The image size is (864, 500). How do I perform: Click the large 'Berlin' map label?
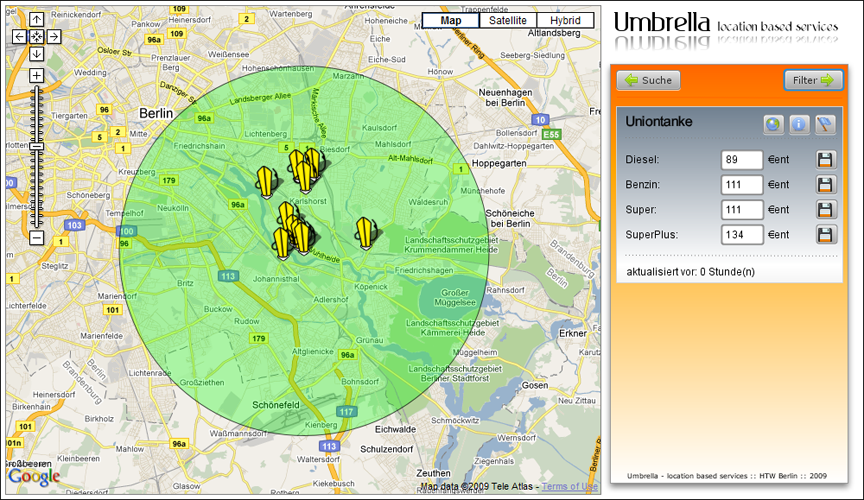(x=156, y=114)
